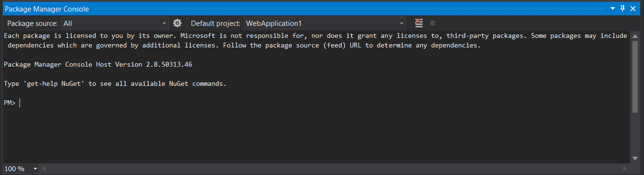The image size is (644, 175).
Task: Click the 'All' package source field
Action: tap(111, 23)
